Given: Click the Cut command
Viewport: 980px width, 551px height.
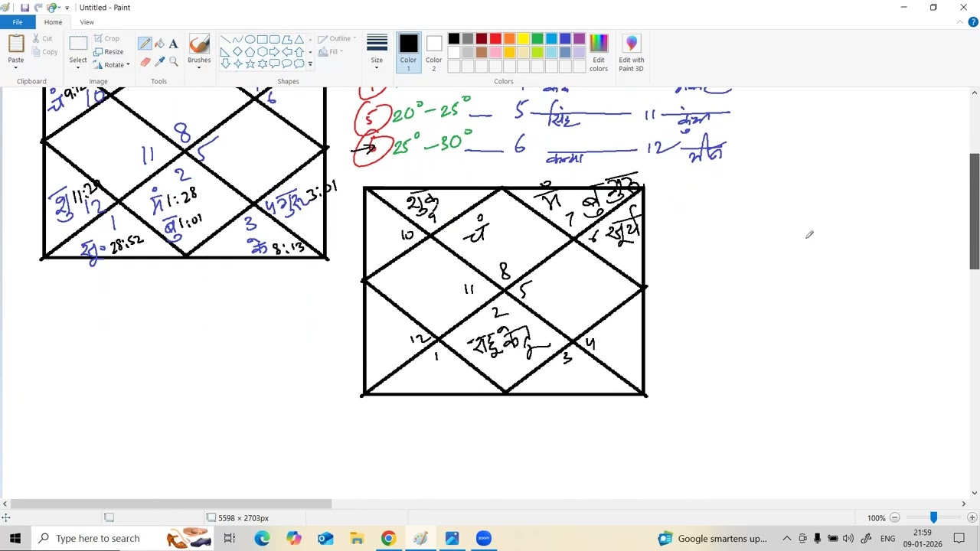Looking at the screenshot, I should point(43,38).
